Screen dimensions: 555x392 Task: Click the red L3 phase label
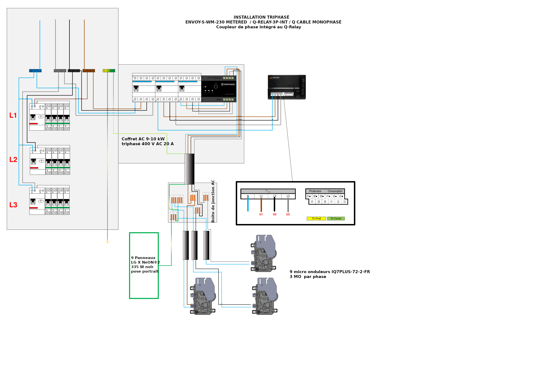pos(13,205)
